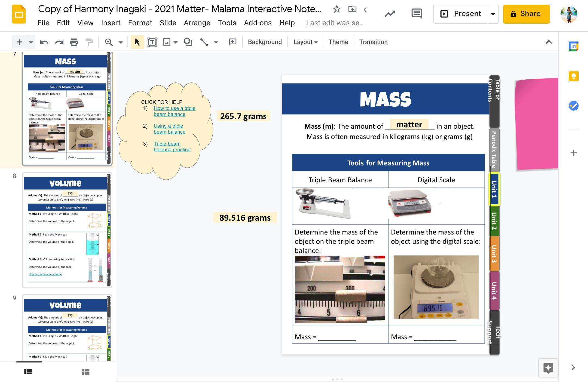The width and height of the screenshot is (588, 382).
Task: Open the Arrange menu
Action: click(x=197, y=23)
